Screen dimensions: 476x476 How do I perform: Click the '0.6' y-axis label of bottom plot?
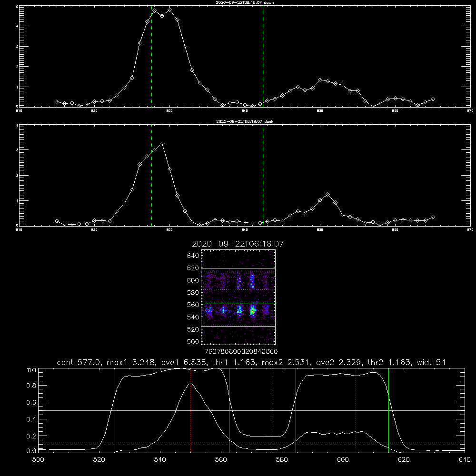click(x=31, y=402)
